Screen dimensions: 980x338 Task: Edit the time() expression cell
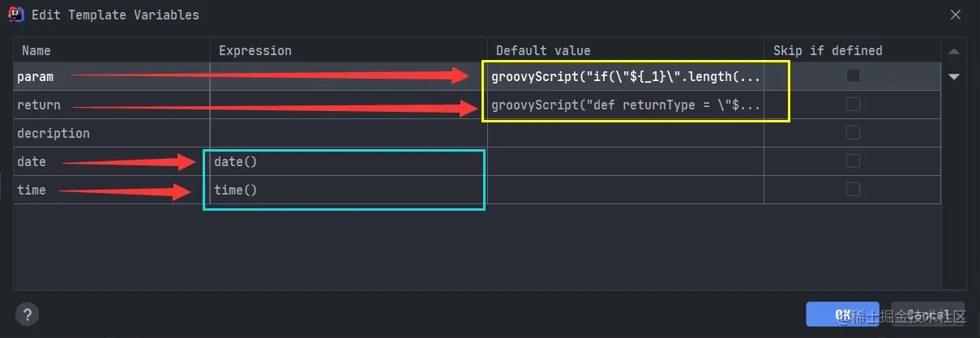[x=349, y=190]
